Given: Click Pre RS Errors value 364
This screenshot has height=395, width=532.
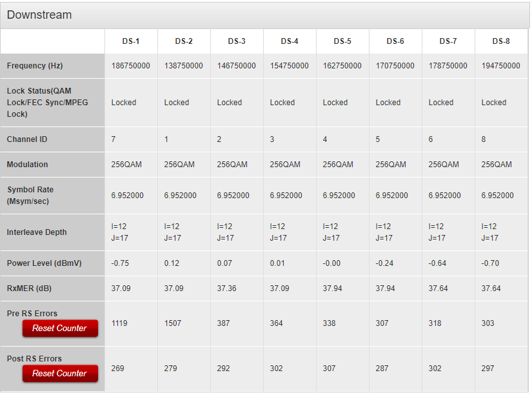Looking at the screenshot, I should (276, 323).
